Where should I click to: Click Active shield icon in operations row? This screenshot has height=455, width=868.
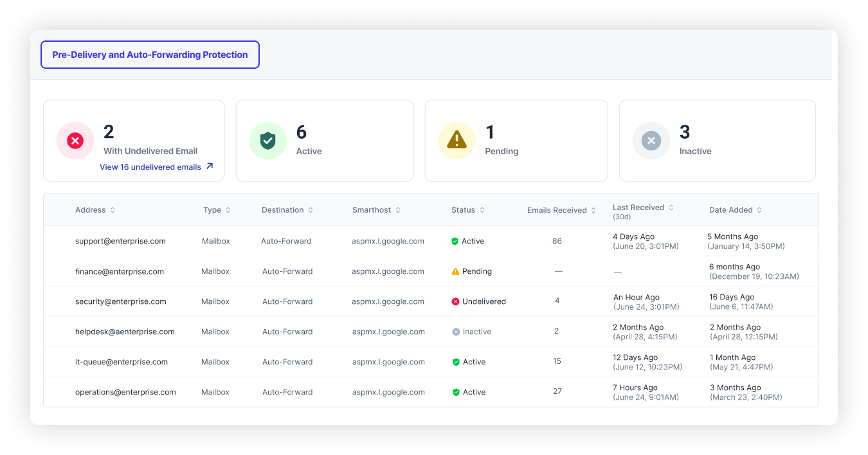point(456,392)
